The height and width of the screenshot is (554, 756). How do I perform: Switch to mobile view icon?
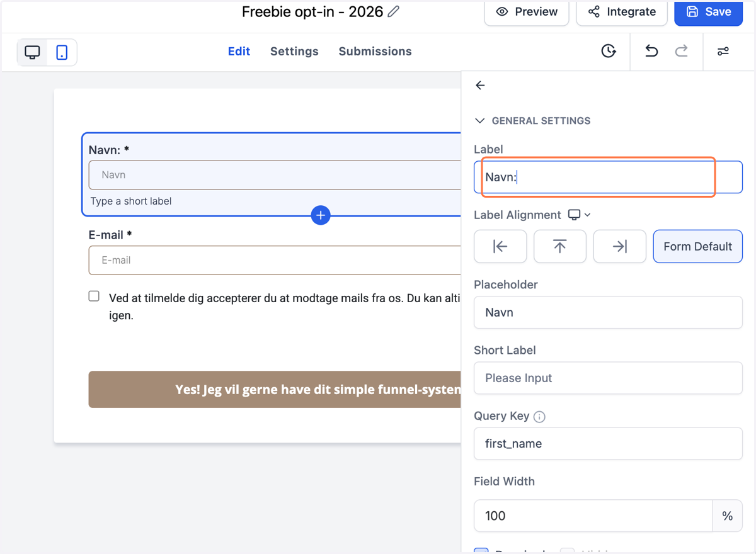[62, 52]
